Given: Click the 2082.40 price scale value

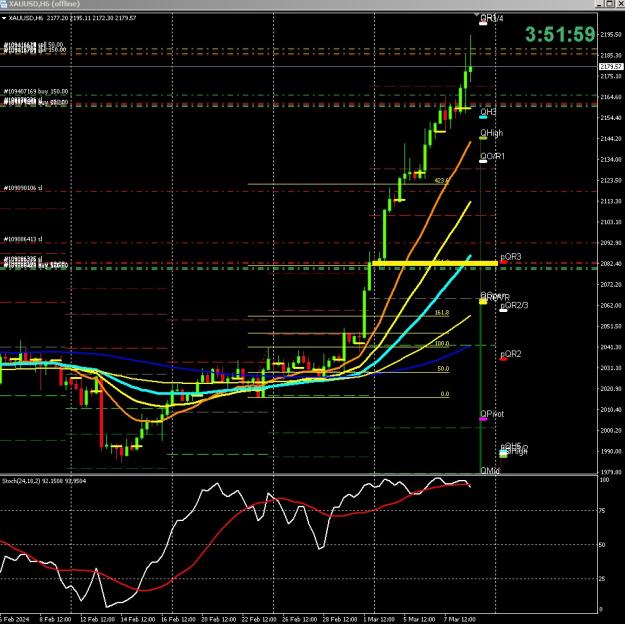Looking at the screenshot, I should (x=611, y=264).
